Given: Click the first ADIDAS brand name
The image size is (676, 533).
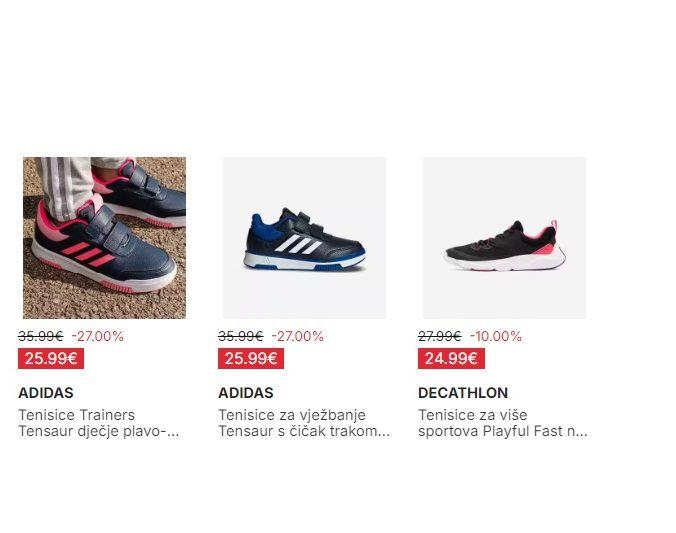Looking at the screenshot, I should click(46, 393).
